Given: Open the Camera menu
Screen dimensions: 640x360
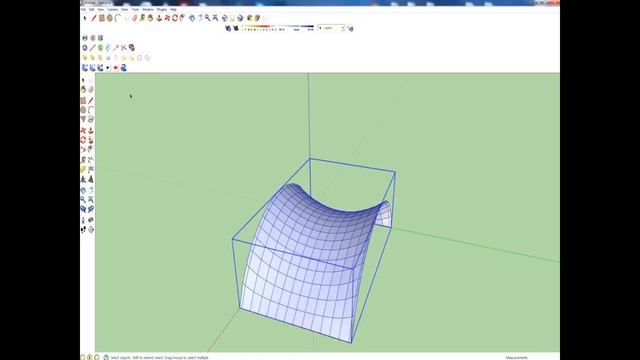Looking at the screenshot, I should [x=113, y=9].
